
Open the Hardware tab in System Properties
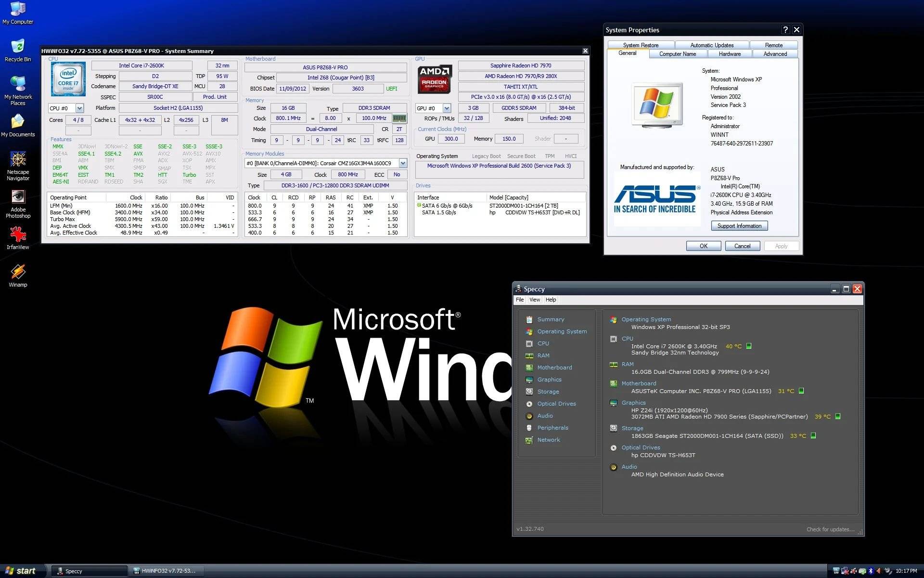[x=730, y=54]
